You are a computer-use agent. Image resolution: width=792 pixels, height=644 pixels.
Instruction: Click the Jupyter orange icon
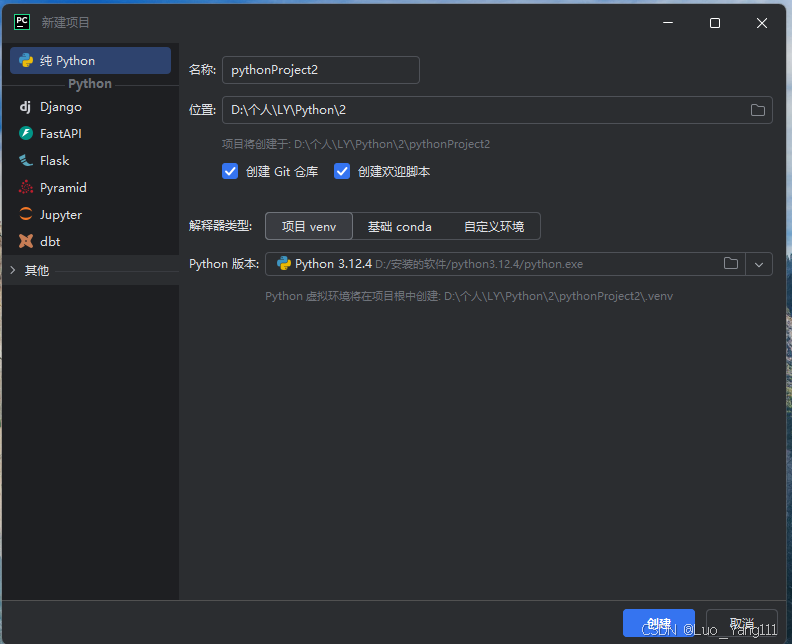pos(26,214)
